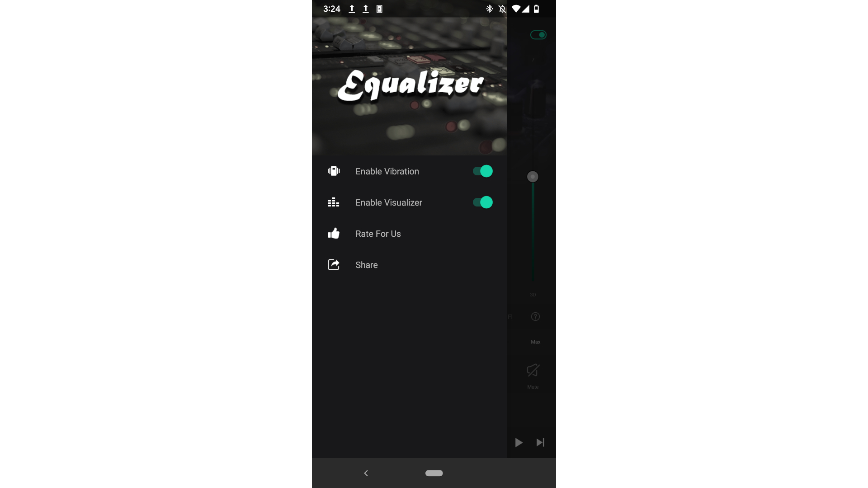Image resolution: width=868 pixels, height=488 pixels.
Task: Click the play button icon
Action: coord(519,442)
